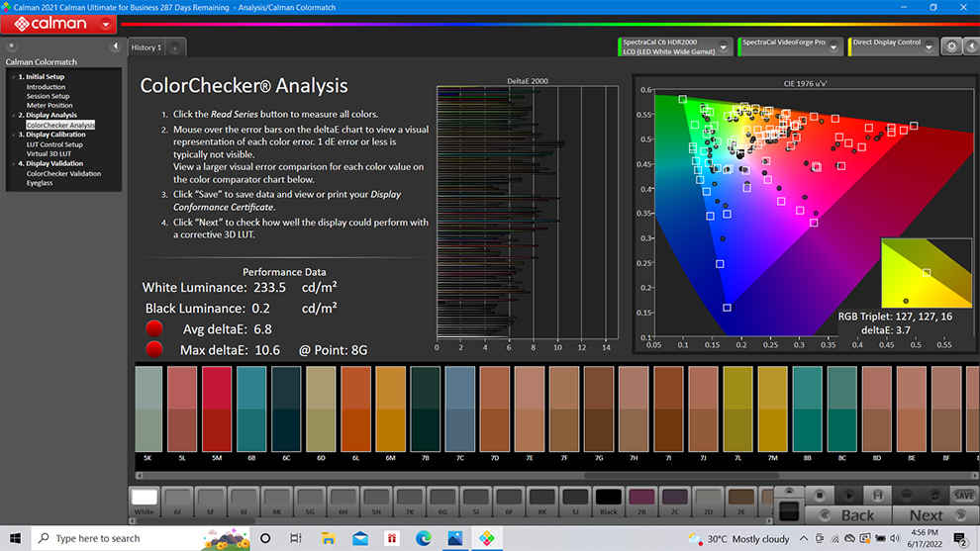Collapse the 3. Display Calibration section
Image resolution: width=980 pixels, height=551 pixels.
click(13, 135)
